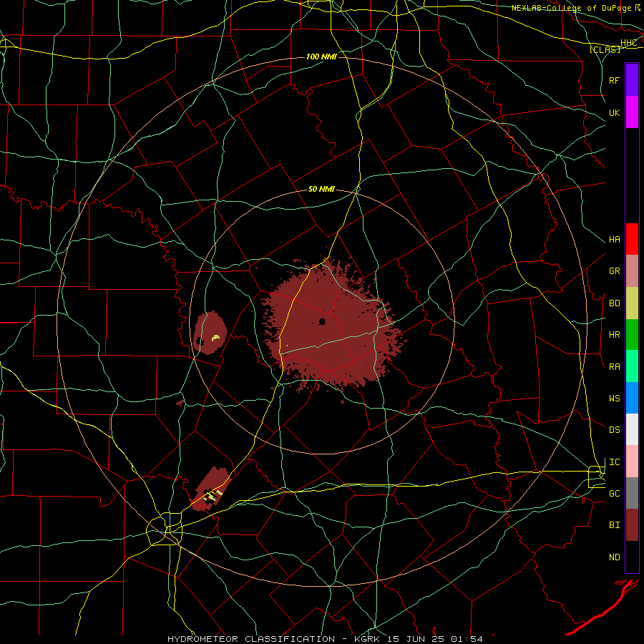Viewport: 644px width, 644px height.
Task: Click the RF purple legend swatch
Action: (x=632, y=80)
